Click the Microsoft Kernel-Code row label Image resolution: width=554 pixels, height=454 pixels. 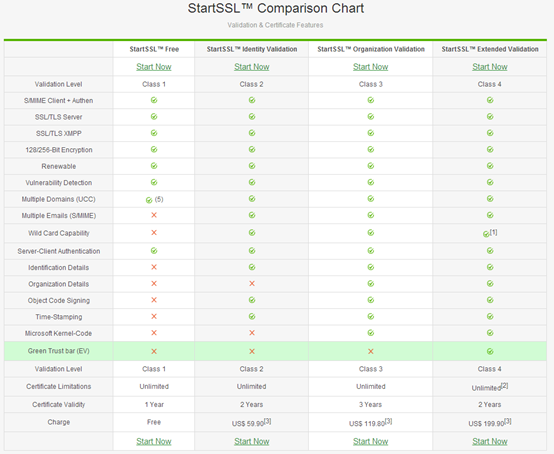click(x=59, y=333)
